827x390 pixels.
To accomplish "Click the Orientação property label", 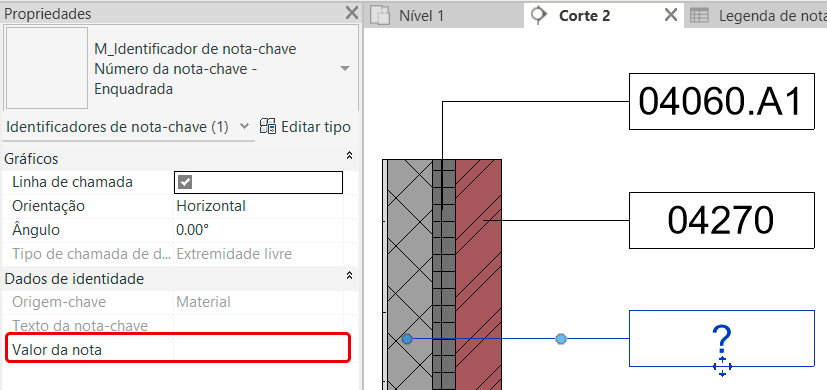I will point(48,206).
